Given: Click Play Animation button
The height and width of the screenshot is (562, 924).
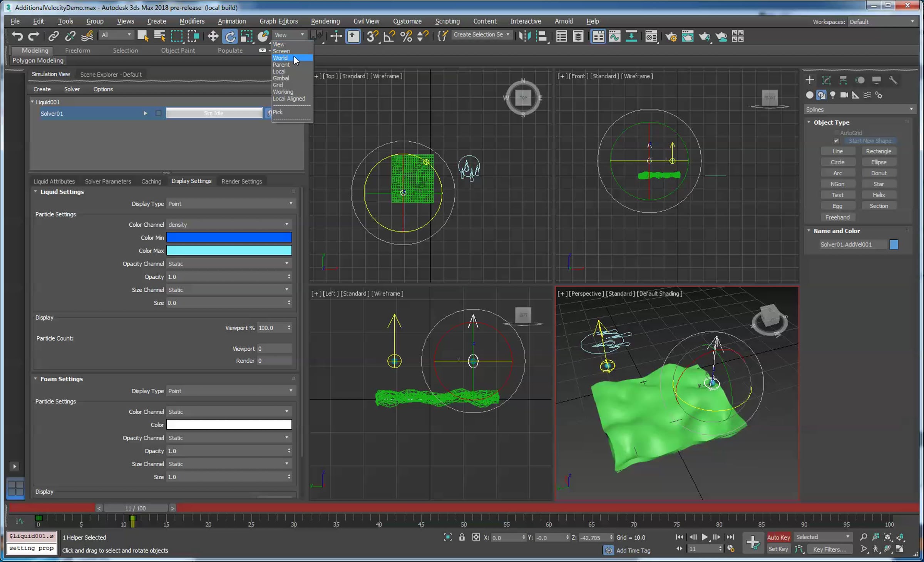Looking at the screenshot, I should pyautogui.click(x=705, y=537).
